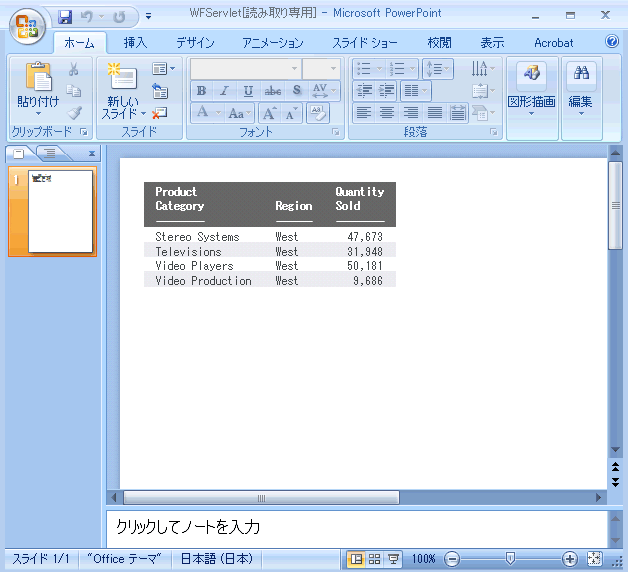
Task: Toggle Underline formatting
Action: pyautogui.click(x=248, y=91)
